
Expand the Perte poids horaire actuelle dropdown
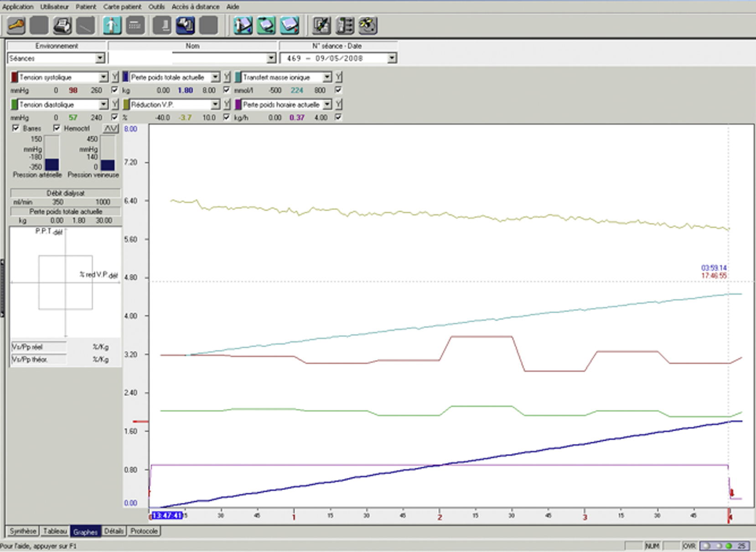327,104
